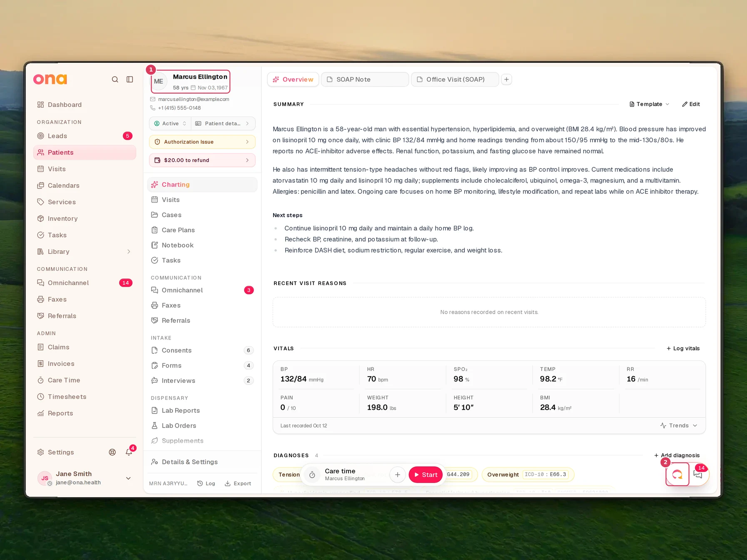Image resolution: width=747 pixels, height=560 pixels.
Task: Open Omnichannel with badge 14 in main sidebar
Action: (85, 283)
